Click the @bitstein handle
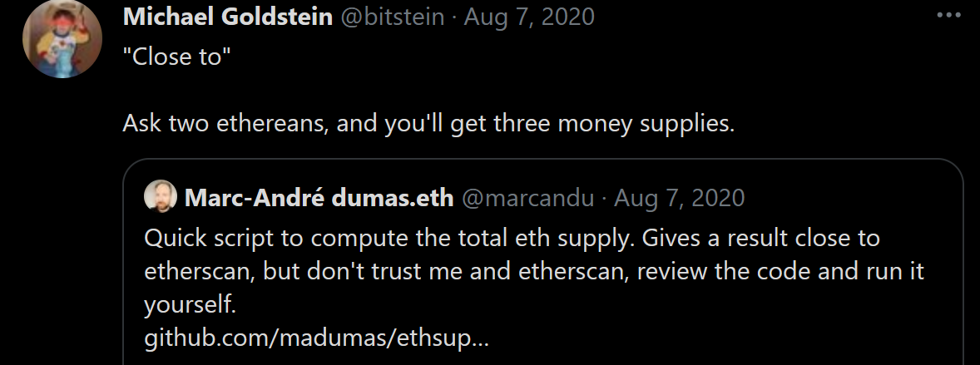The width and height of the screenshot is (980, 365). tap(393, 17)
